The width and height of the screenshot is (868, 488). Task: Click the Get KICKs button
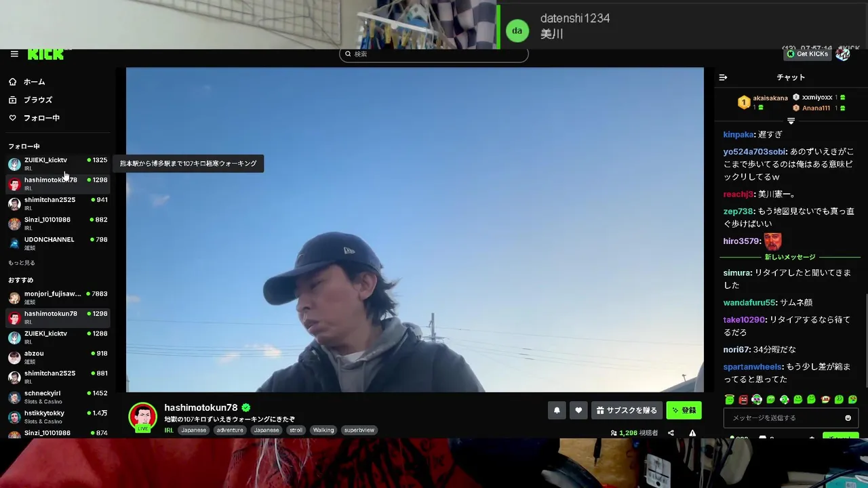[x=807, y=54]
